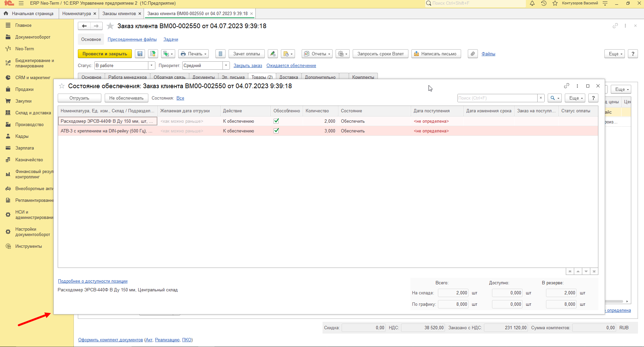Open search magnifier dropdown in the dialog
Image resolution: width=644 pixels, height=347 pixels.
pyautogui.click(x=554, y=98)
